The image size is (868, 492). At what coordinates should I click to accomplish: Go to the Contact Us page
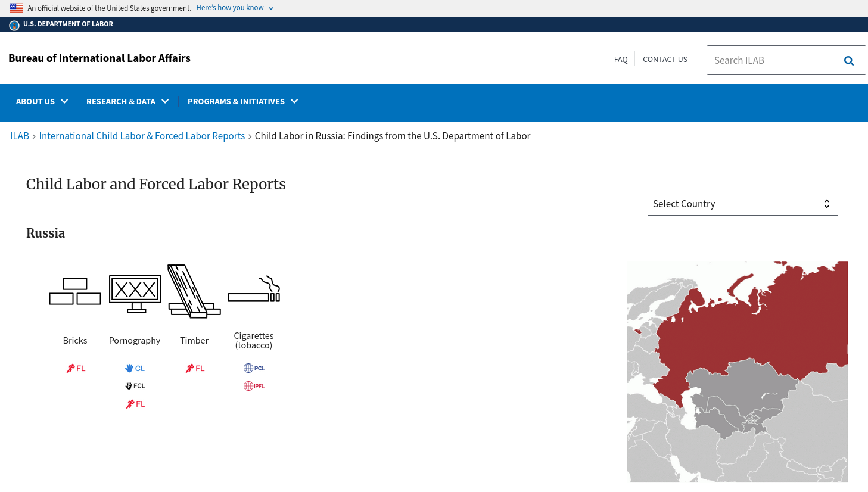(665, 60)
